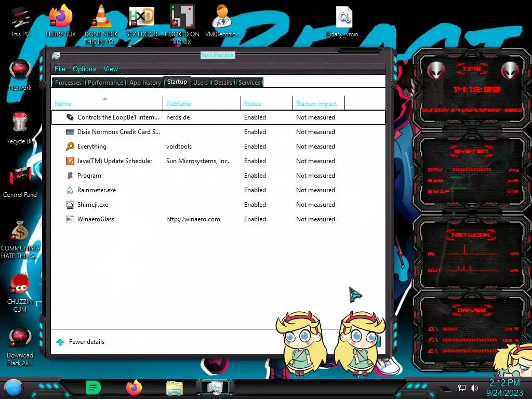The width and height of the screenshot is (532, 399).
Task: Click the Rainmeter CPU usage bar
Action: click(471, 170)
